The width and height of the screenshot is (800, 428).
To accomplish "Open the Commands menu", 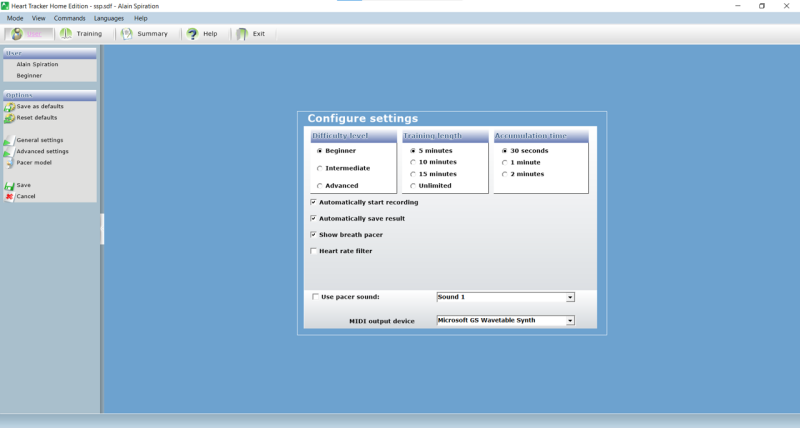I will point(69,18).
